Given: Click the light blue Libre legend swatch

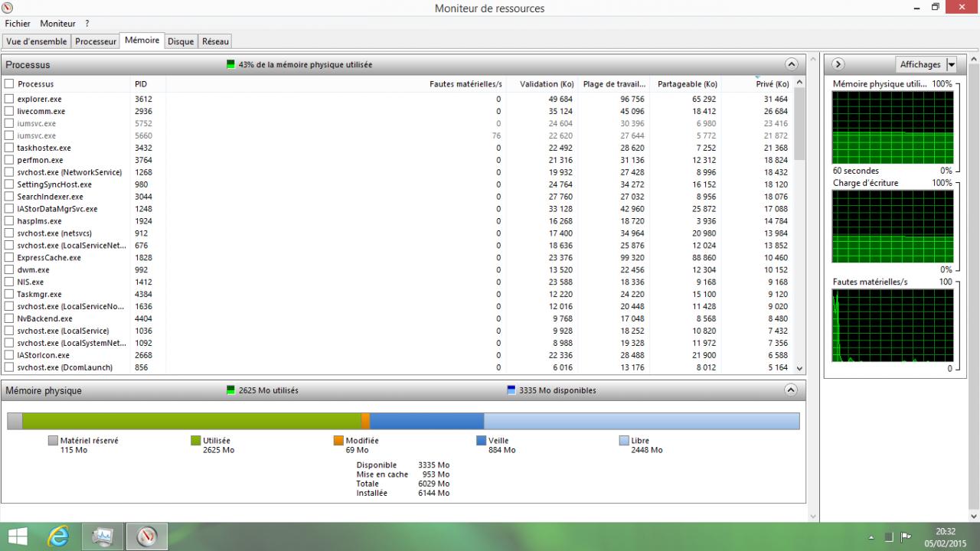Looking at the screenshot, I should coord(624,441).
